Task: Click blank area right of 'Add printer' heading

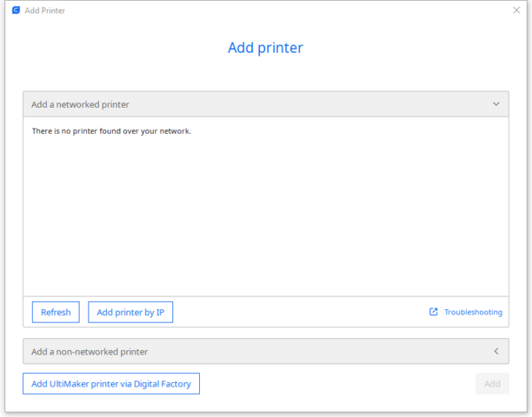Action: [x=409, y=48]
